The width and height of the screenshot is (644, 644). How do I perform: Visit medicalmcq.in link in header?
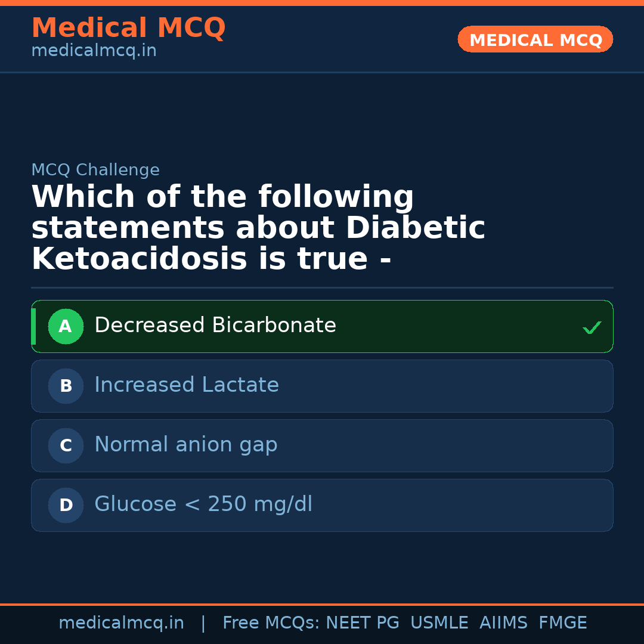pyautogui.click(x=94, y=51)
